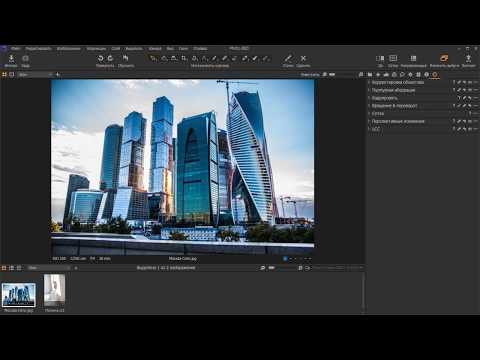Switch viewer to single image mode
The height and width of the screenshot is (360, 480).
tap(12, 74)
